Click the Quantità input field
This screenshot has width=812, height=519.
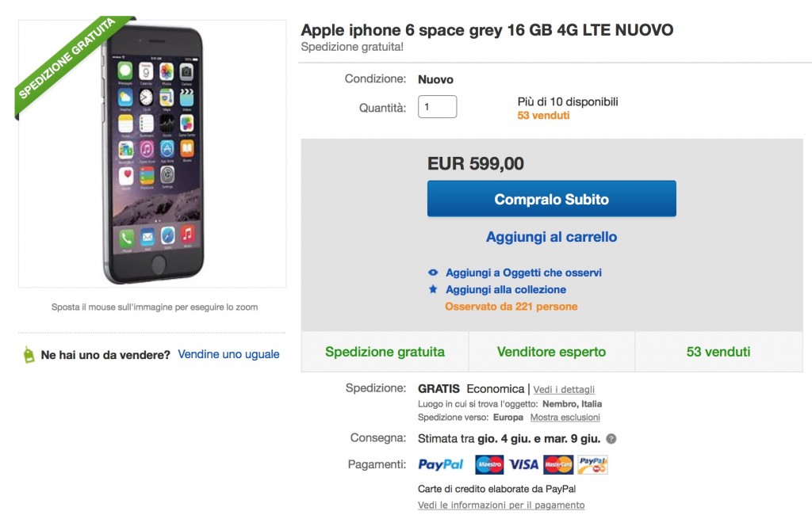pos(437,107)
